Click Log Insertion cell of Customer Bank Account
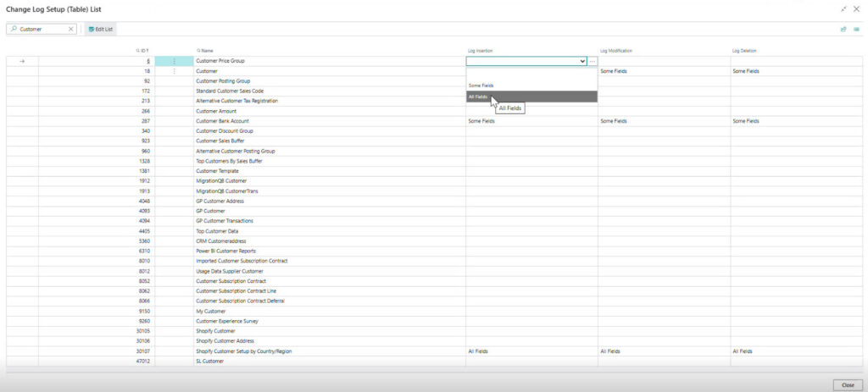The image size is (868, 392). point(531,121)
